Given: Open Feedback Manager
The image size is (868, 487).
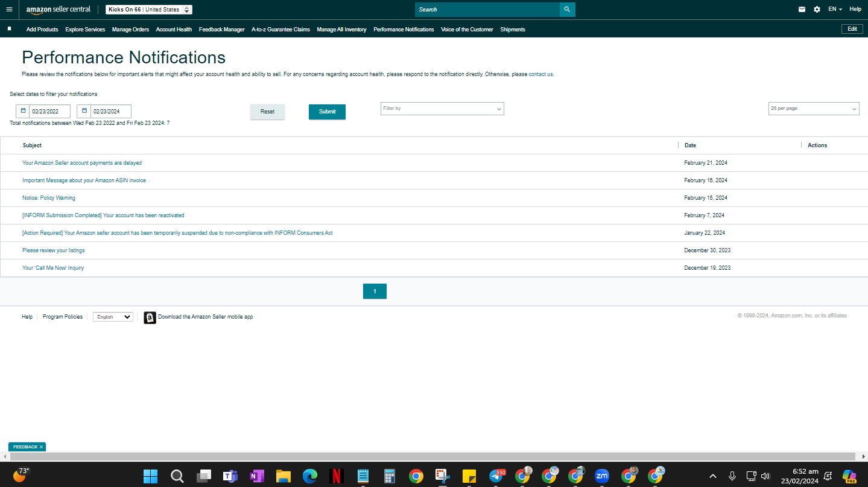Looking at the screenshot, I should click(x=222, y=30).
